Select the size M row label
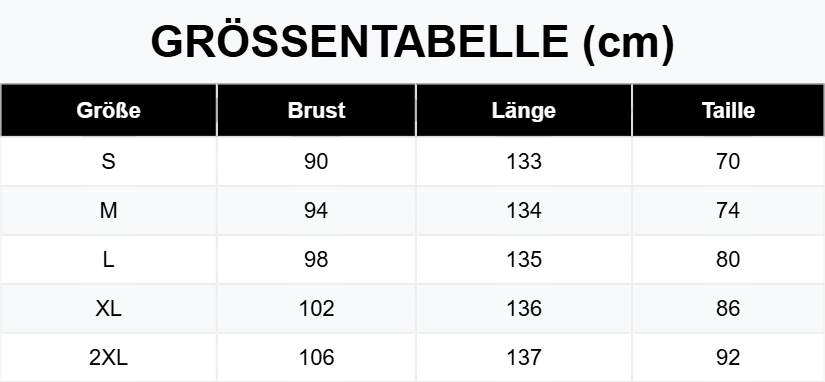Screen dimensions: 825x382 pos(108,210)
